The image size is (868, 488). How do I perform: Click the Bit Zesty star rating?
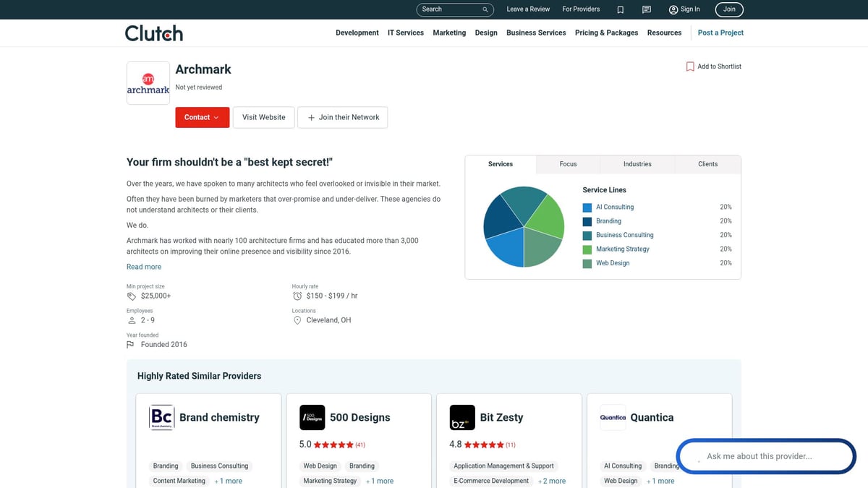pos(484,445)
